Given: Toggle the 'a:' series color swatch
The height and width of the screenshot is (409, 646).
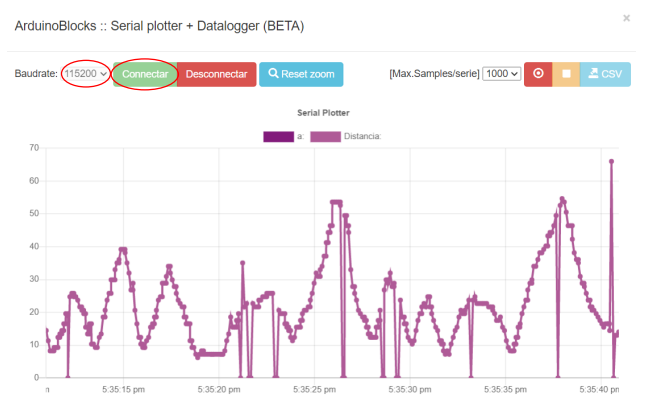Looking at the screenshot, I should coord(279,137).
